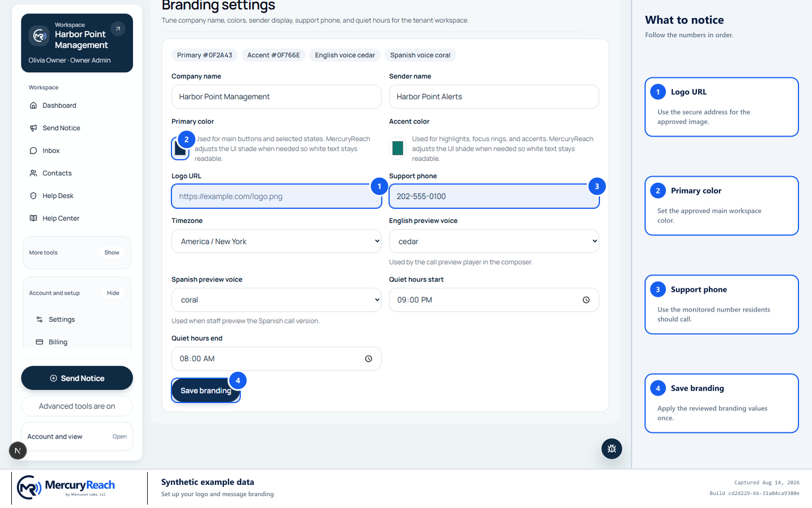
Task: Navigate to Help Desk label
Action: [x=58, y=196]
